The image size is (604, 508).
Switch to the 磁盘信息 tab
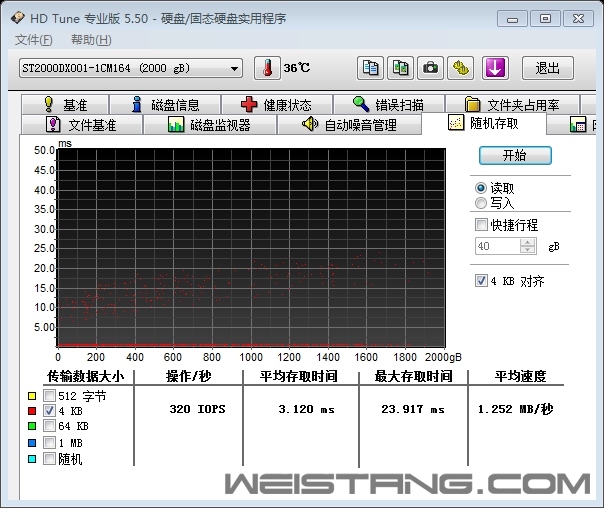tap(165, 104)
